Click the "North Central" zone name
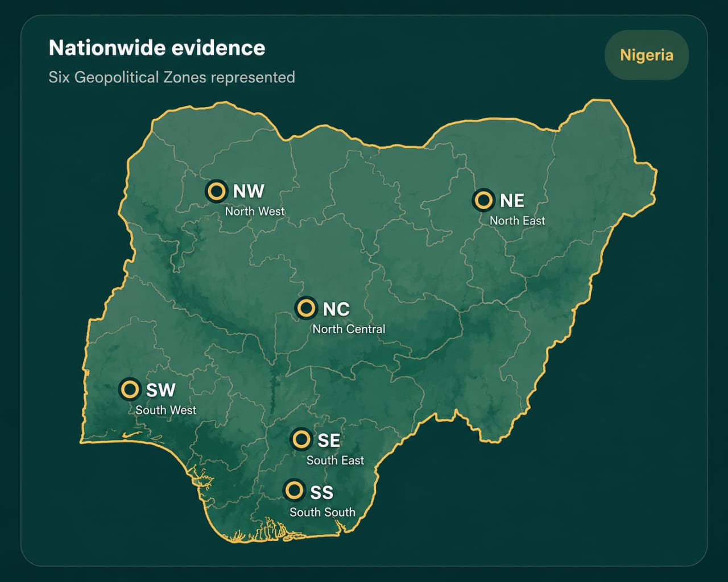728x582 pixels. pos(349,329)
